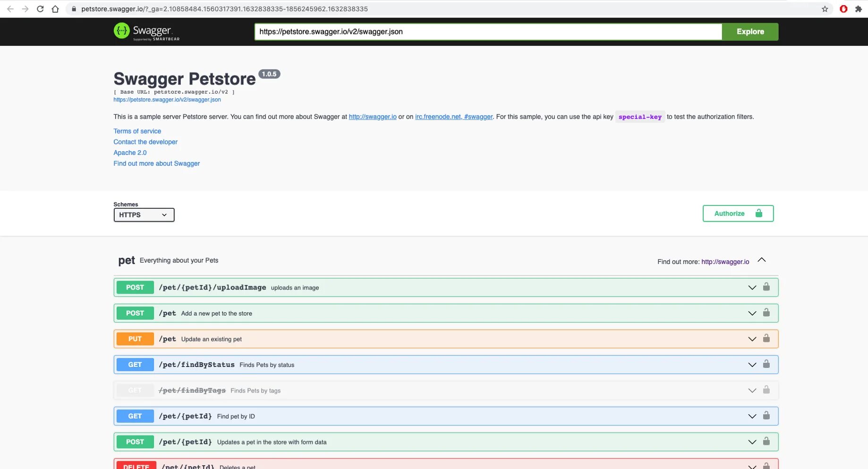This screenshot has height=469, width=868.
Task: Click the Swagger logo
Action: click(147, 32)
